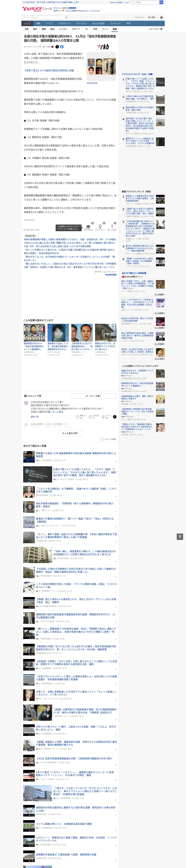Image resolution: width=186 pixels, height=868 pixels.
Task: Open 中尾ミエ 女優に本格転身 article link
Action: [x=76, y=693]
